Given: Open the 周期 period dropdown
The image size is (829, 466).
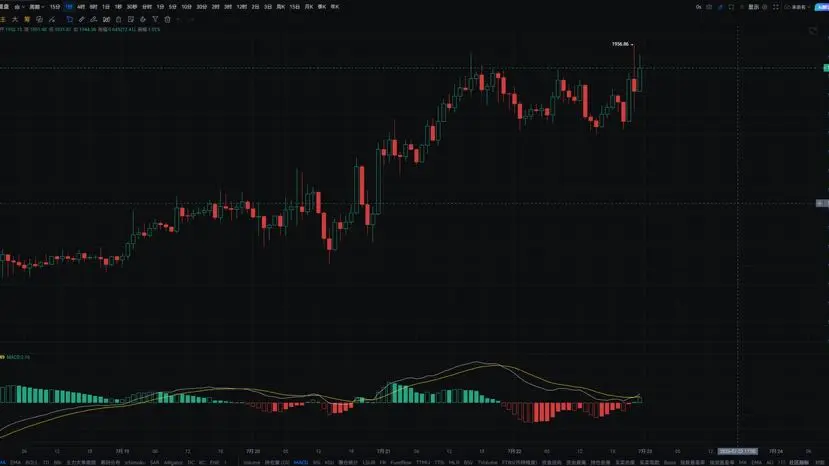Looking at the screenshot, I should point(36,7).
